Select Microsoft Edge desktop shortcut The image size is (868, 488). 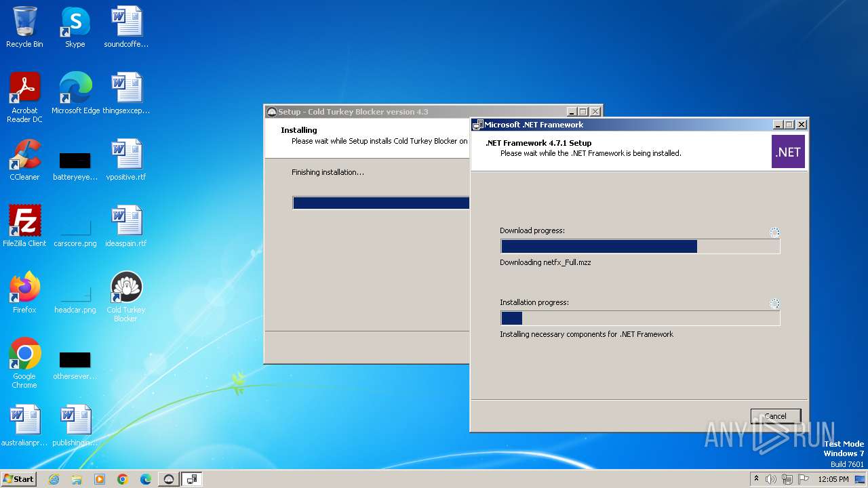click(x=75, y=94)
